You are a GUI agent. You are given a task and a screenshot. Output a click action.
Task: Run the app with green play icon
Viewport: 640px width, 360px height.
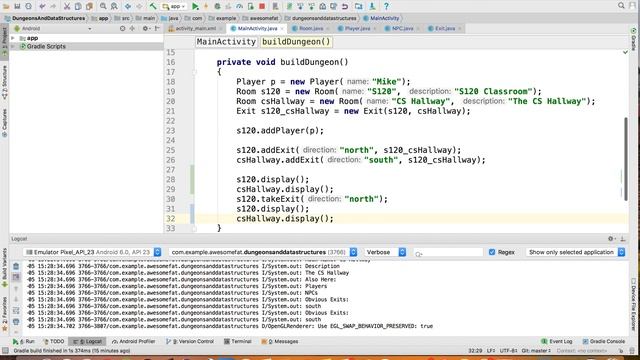click(195, 6)
